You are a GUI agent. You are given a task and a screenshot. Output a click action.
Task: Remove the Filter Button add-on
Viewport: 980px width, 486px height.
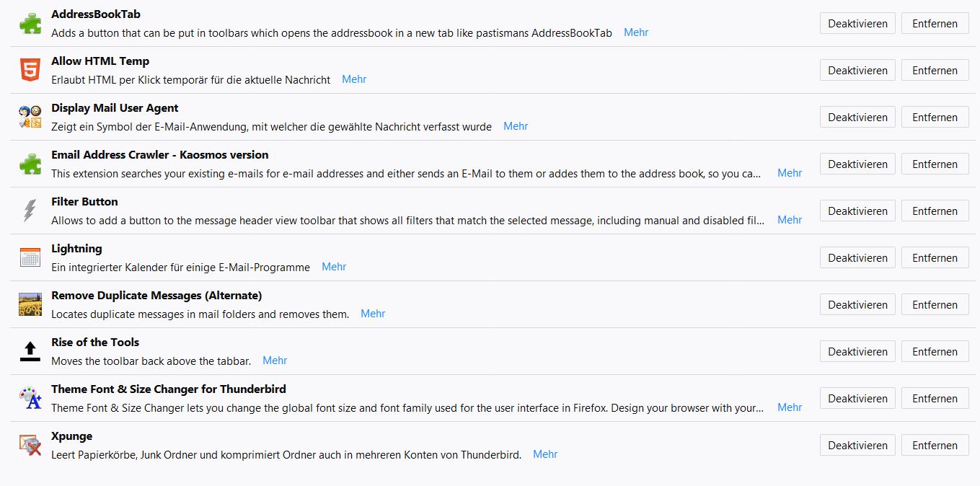coord(935,211)
